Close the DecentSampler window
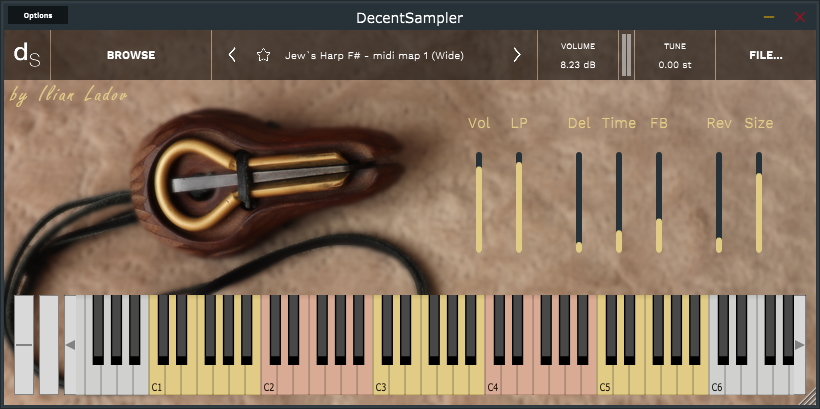 pyautogui.click(x=800, y=17)
